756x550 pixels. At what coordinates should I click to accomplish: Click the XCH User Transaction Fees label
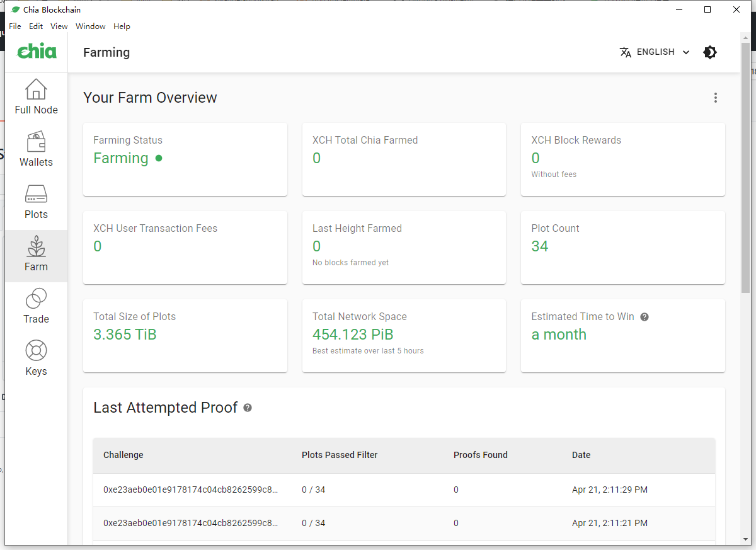[x=155, y=229]
